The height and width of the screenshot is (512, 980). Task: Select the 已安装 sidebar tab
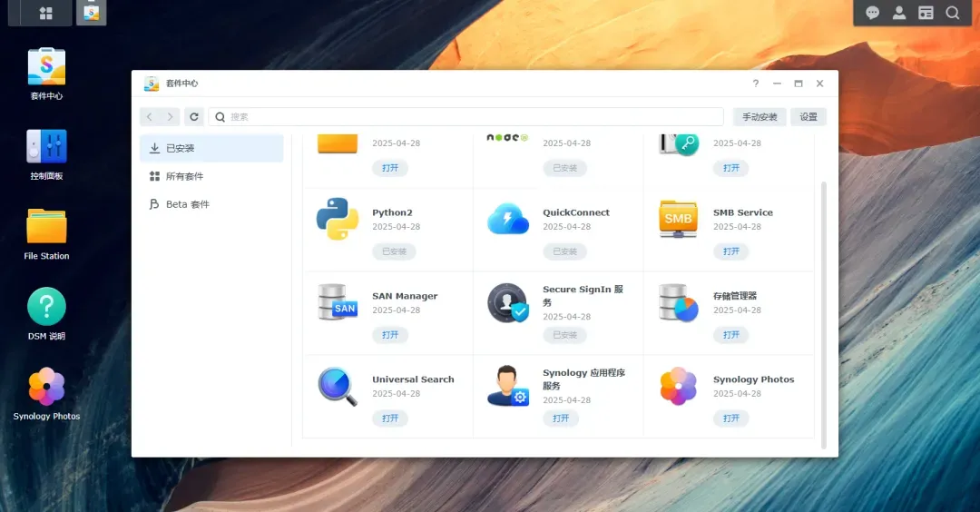(x=211, y=148)
